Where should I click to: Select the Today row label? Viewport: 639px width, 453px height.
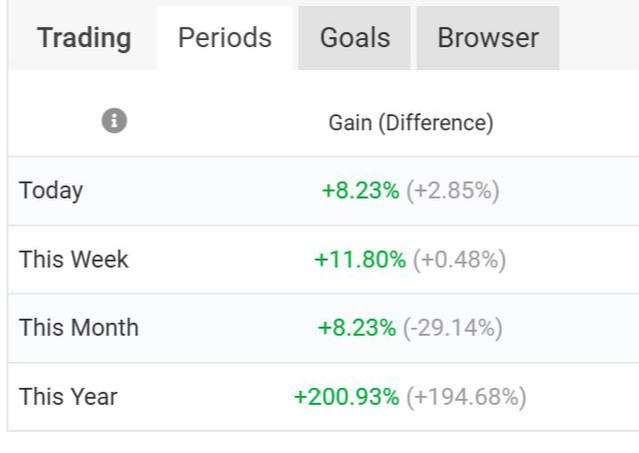(x=51, y=190)
